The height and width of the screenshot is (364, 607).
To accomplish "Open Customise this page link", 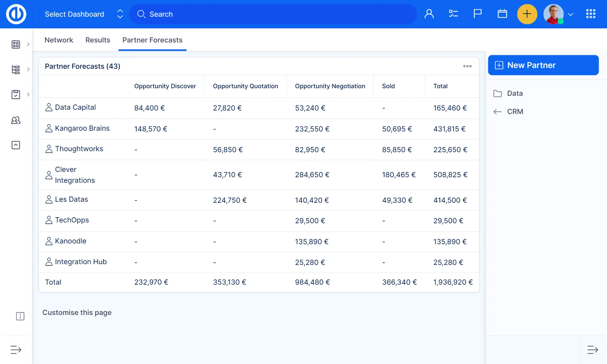I will pyautogui.click(x=77, y=312).
